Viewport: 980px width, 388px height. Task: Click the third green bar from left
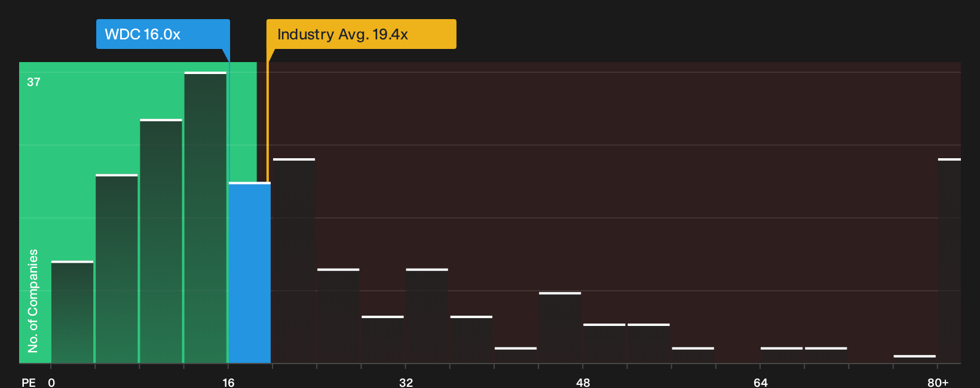[x=161, y=241]
